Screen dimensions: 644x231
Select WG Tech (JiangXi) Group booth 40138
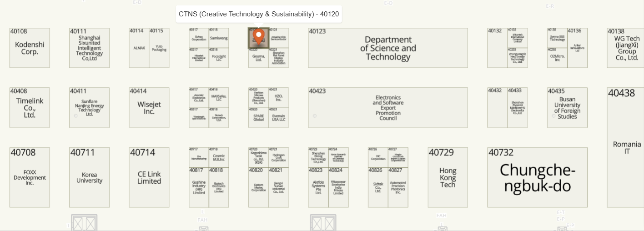pyautogui.click(x=625, y=48)
